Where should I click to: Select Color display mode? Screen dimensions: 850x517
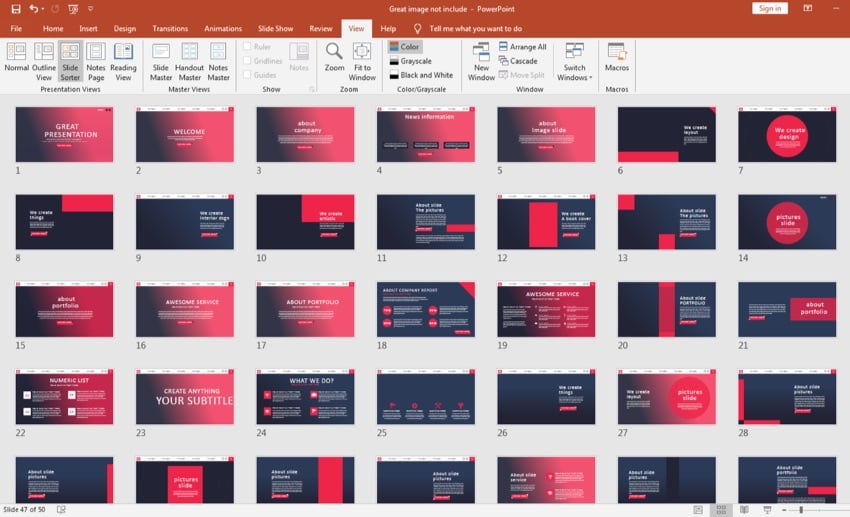(x=405, y=47)
